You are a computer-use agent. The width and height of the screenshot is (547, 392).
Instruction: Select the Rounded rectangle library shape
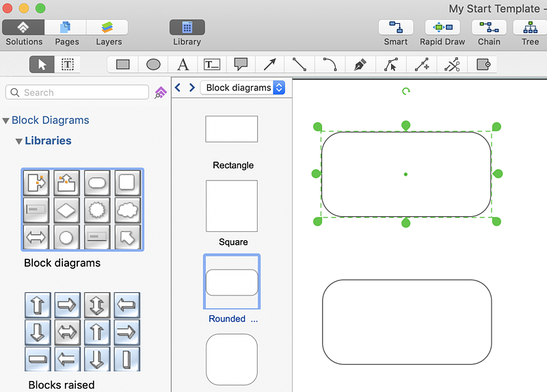[232, 282]
